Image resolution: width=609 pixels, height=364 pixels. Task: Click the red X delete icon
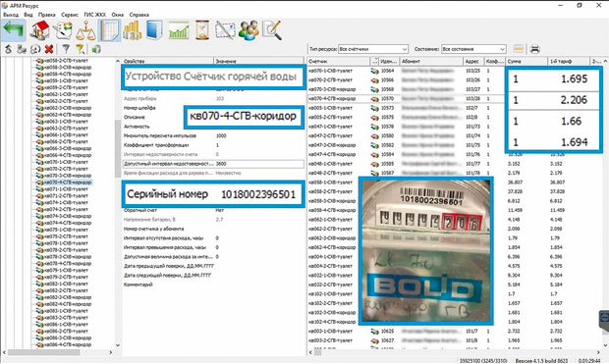pyautogui.click(x=49, y=49)
